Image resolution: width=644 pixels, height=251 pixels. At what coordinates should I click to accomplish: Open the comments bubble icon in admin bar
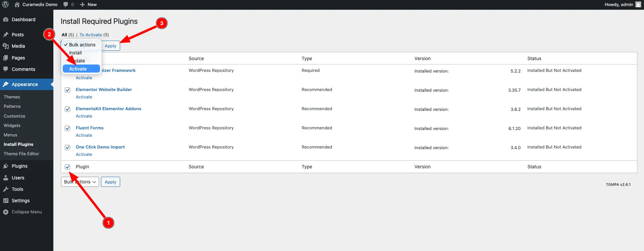click(x=66, y=4)
